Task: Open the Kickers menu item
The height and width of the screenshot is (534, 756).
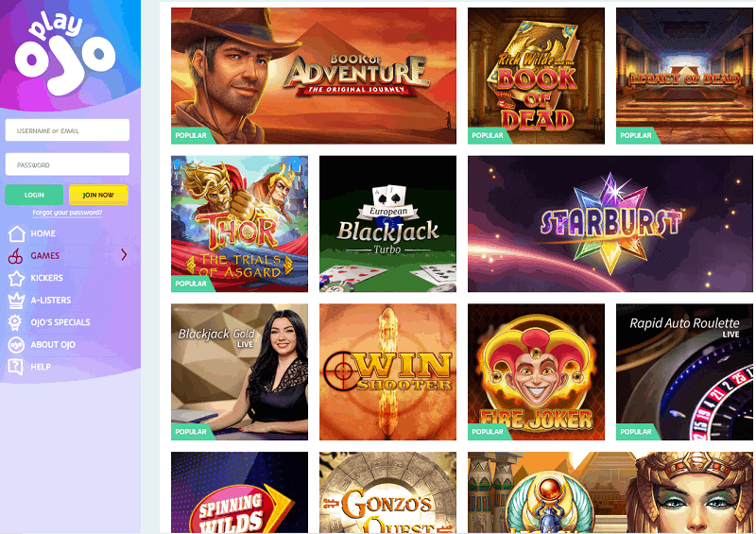Action: click(46, 278)
